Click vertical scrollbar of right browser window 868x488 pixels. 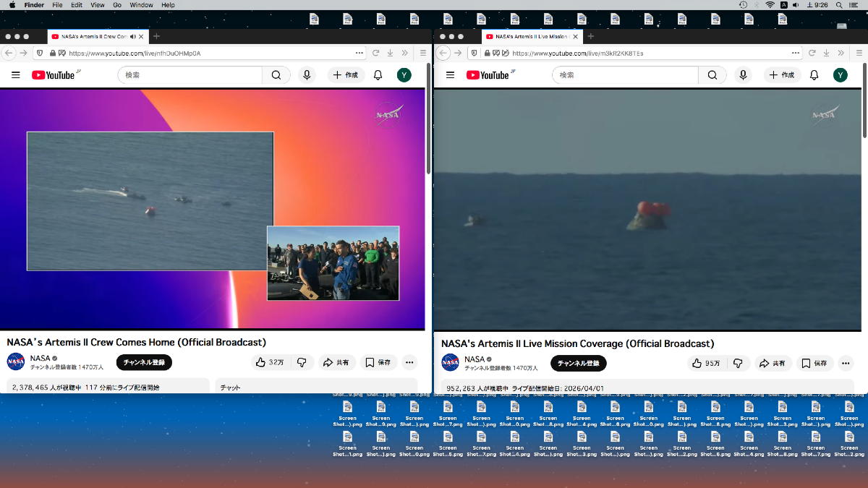pos(864,102)
